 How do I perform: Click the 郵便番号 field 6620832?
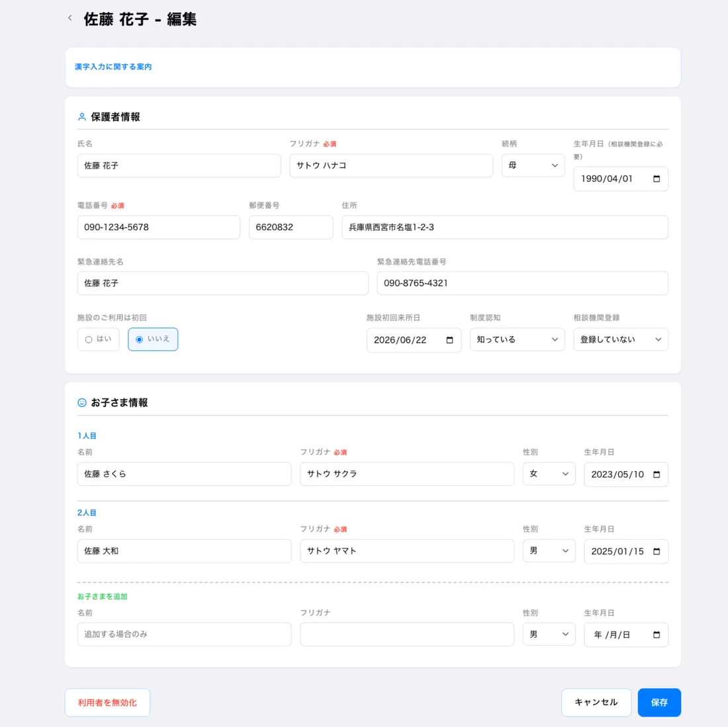[x=291, y=228]
